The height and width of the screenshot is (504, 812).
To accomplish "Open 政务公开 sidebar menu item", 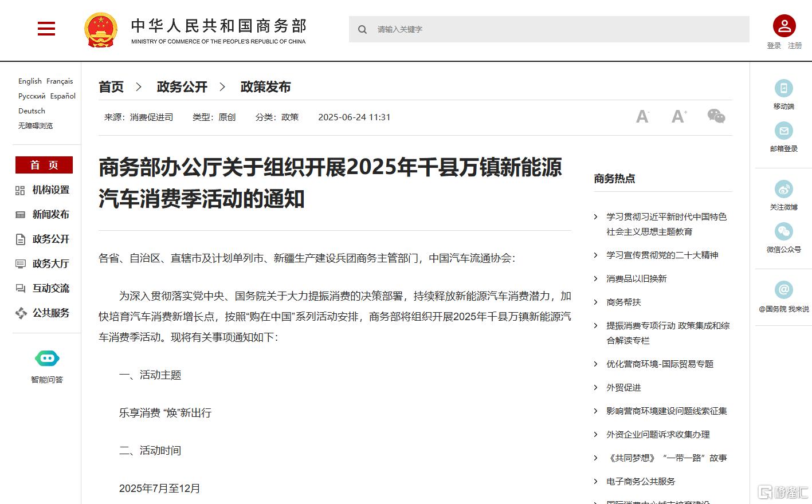I will coord(51,239).
